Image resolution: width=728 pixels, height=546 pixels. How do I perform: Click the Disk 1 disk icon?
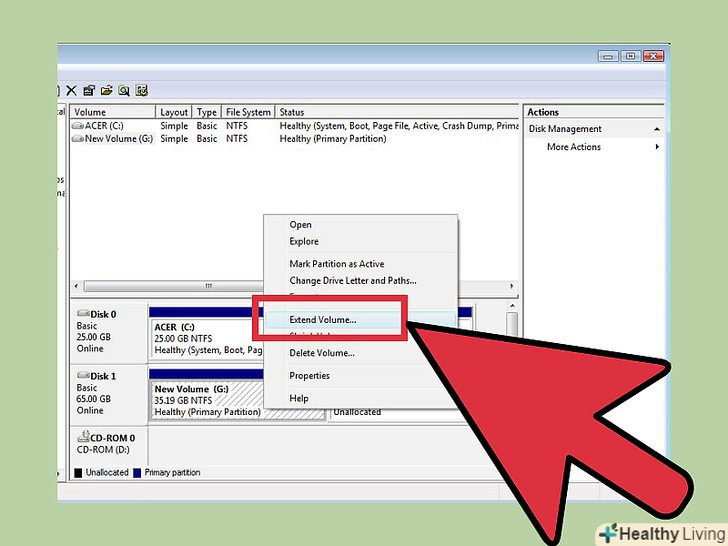[83, 375]
